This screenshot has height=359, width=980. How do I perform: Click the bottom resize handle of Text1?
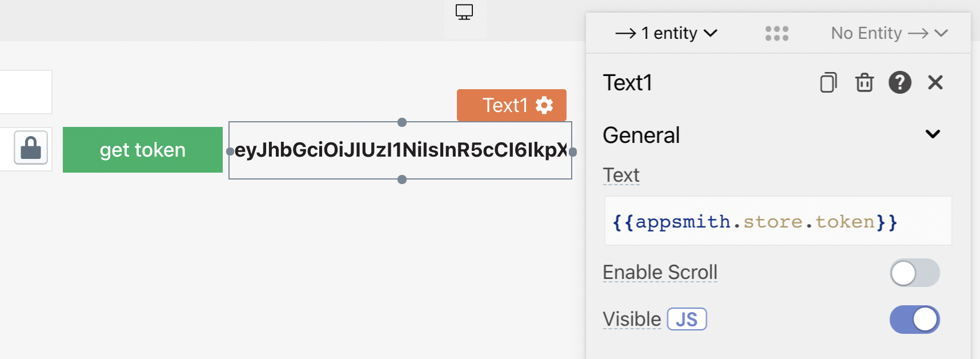(402, 179)
